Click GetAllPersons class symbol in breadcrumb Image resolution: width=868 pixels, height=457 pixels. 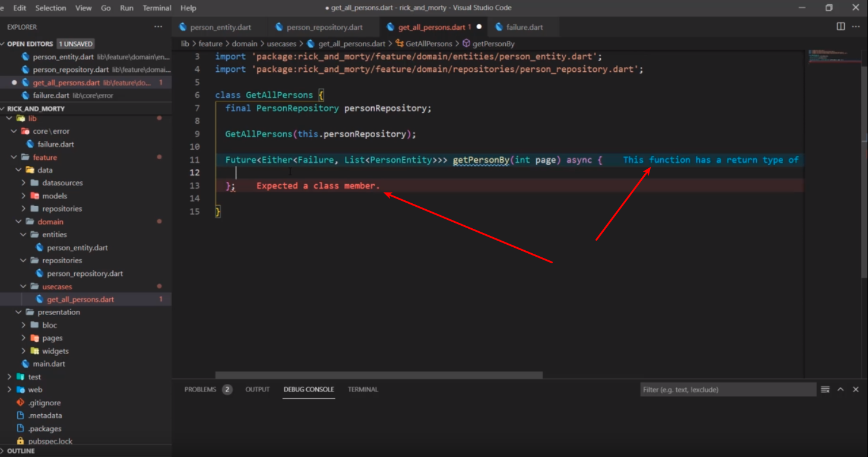423,43
